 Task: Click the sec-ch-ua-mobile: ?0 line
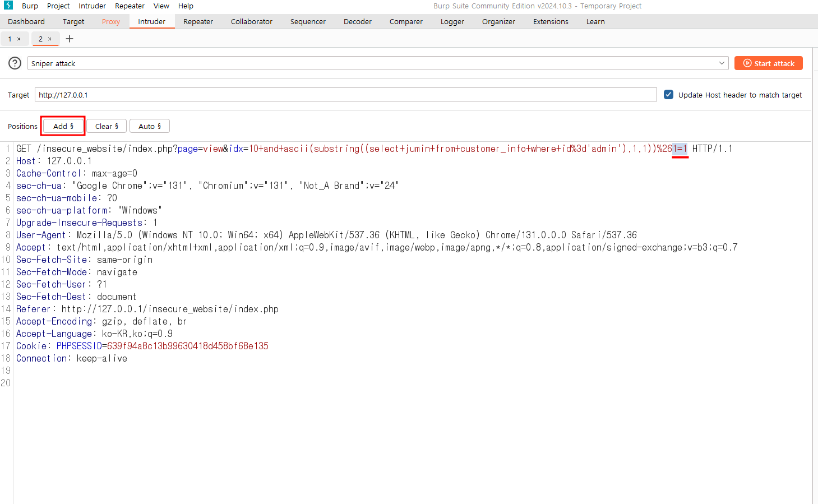pyautogui.click(x=67, y=198)
